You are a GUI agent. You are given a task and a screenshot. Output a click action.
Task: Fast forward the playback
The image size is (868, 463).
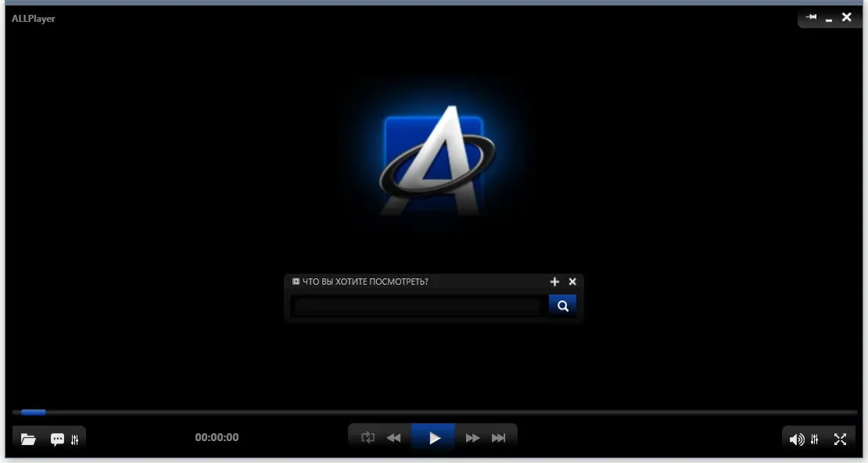tap(472, 438)
